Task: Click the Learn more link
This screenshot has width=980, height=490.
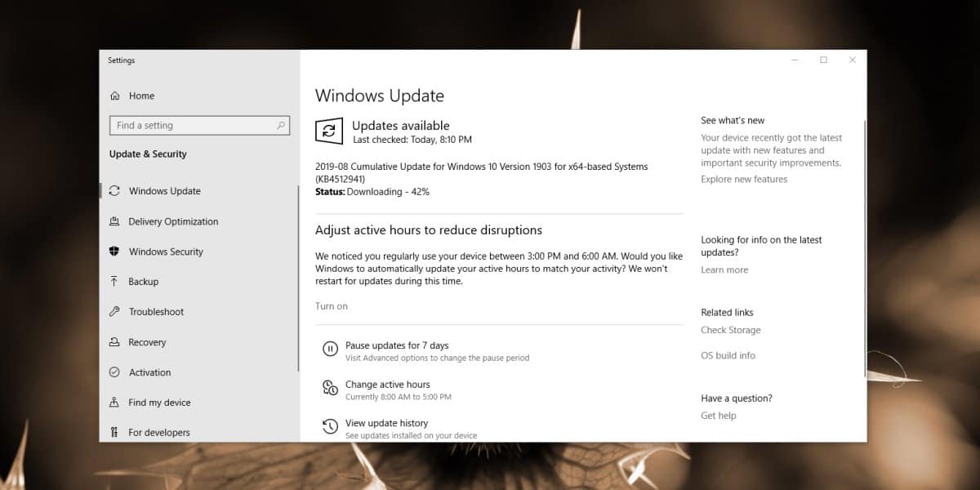Action: (724, 270)
